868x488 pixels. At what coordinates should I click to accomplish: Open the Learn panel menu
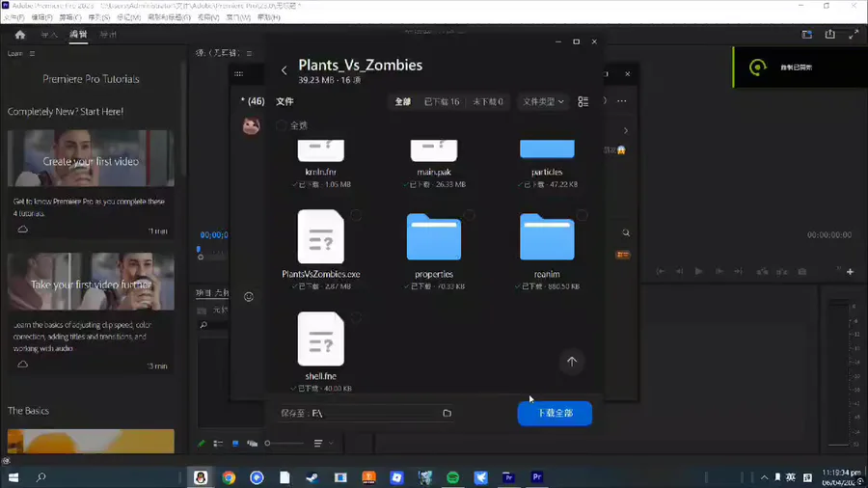click(32, 54)
